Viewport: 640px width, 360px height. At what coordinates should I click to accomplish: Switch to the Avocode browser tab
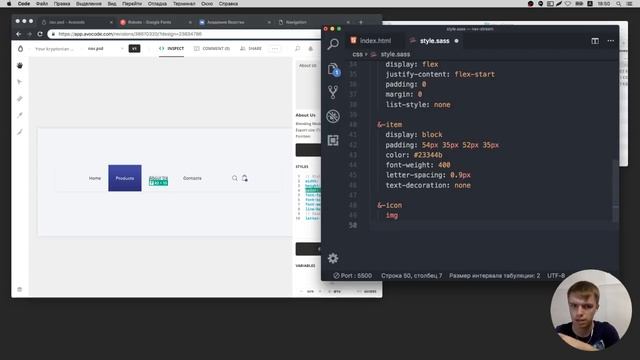76,22
